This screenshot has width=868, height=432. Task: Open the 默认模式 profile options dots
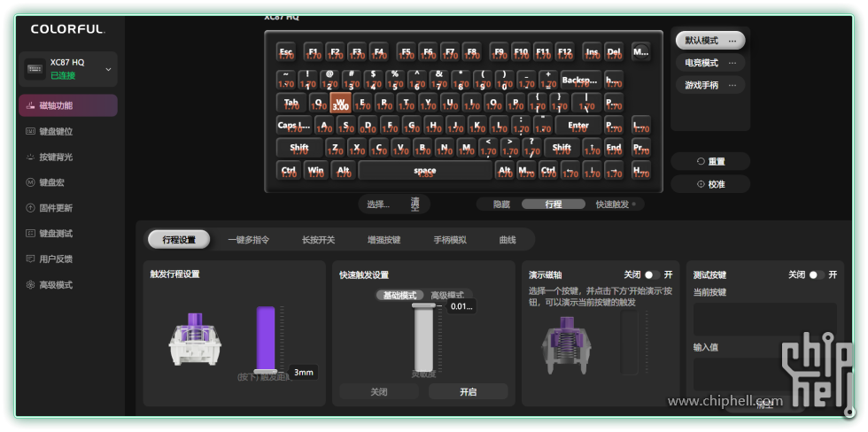coord(732,41)
